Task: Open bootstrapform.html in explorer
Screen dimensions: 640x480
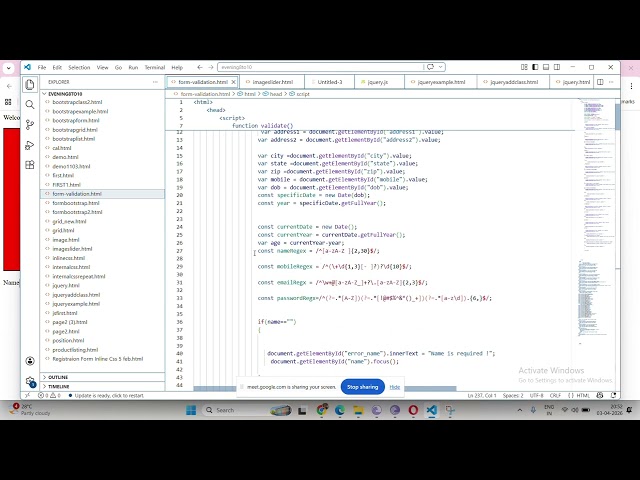Action: (76, 120)
